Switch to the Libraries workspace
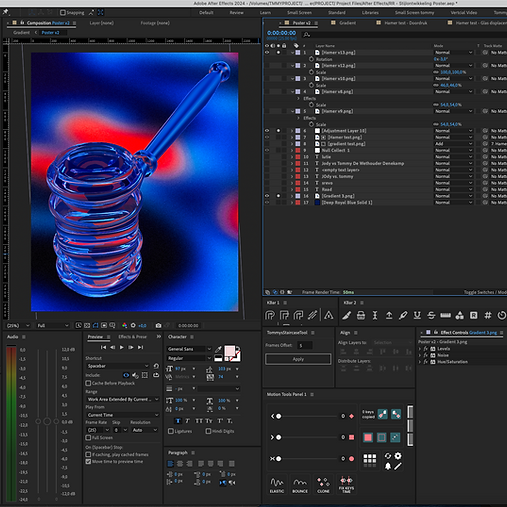 click(370, 13)
